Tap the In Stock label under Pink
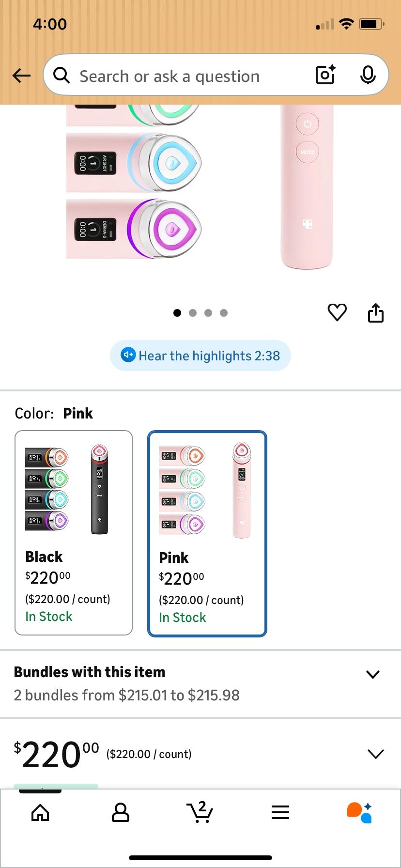This screenshot has height=868, width=401. point(182,617)
